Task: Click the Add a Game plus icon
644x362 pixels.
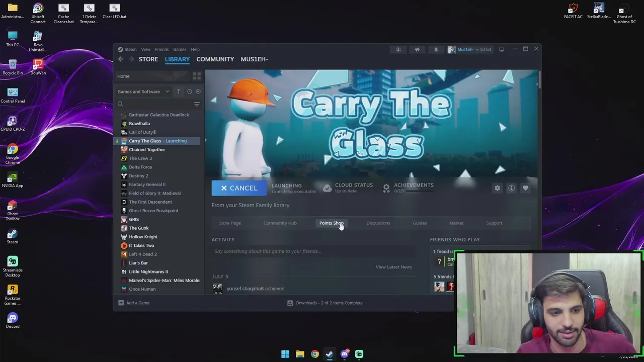Action: [121, 303]
